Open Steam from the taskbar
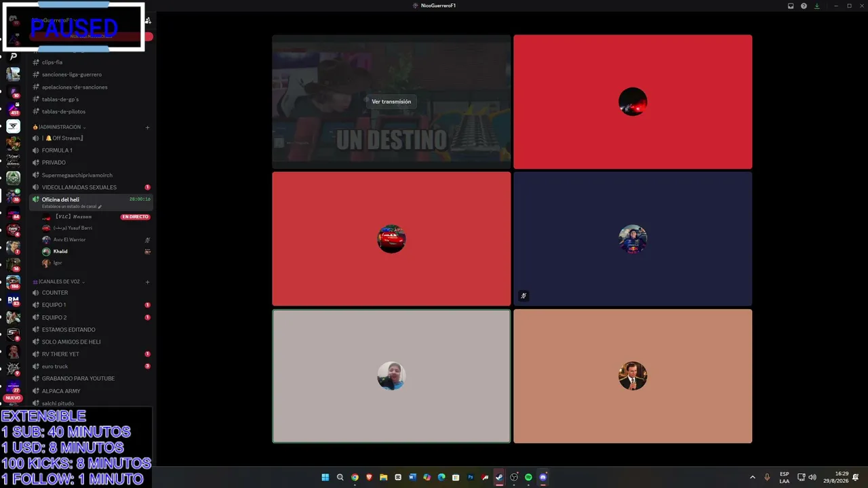This screenshot has width=868, height=488. click(x=499, y=477)
